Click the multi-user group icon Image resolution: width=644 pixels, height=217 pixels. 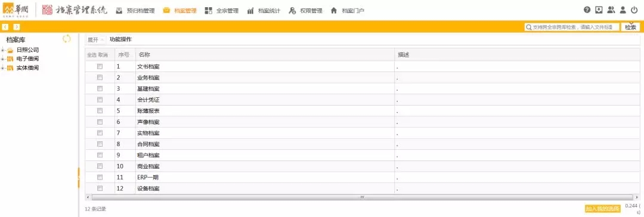[611, 10]
